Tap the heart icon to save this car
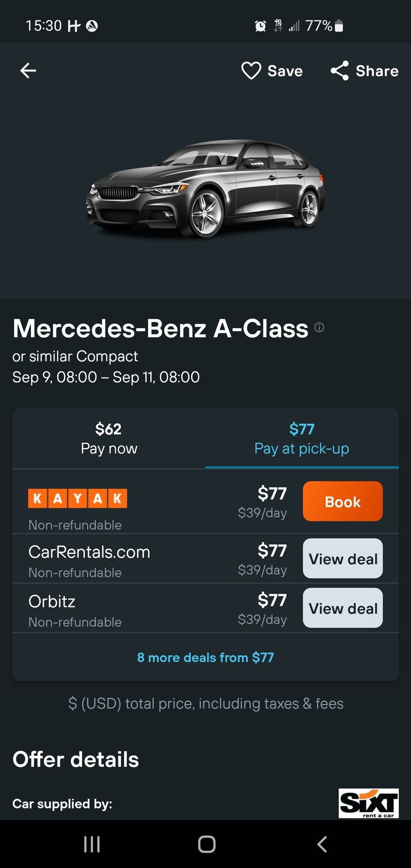The height and width of the screenshot is (868, 411). coord(251,70)
